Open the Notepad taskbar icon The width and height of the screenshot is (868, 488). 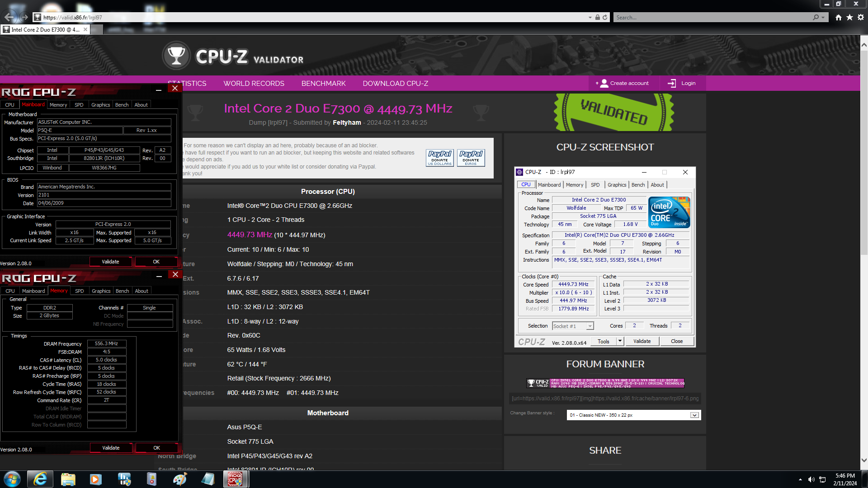point(208,479)
